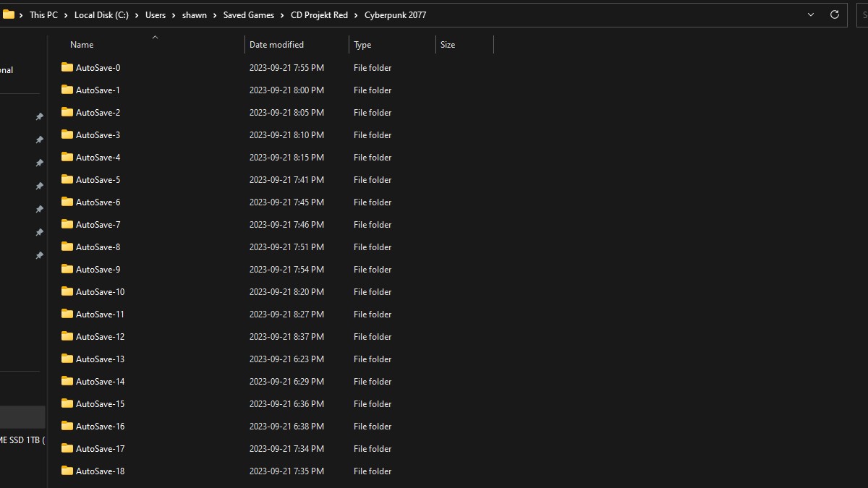Select the AutoSave-18 folder icon

pos(67,471)
